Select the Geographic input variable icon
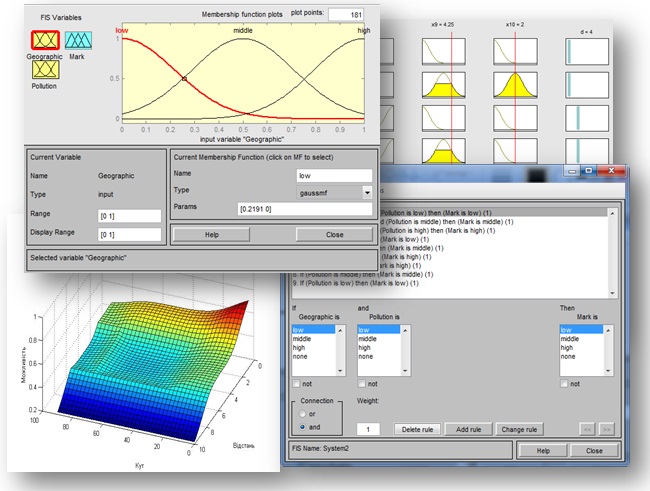650x491 pixels. pyautogui.click(x=44, y=40)
